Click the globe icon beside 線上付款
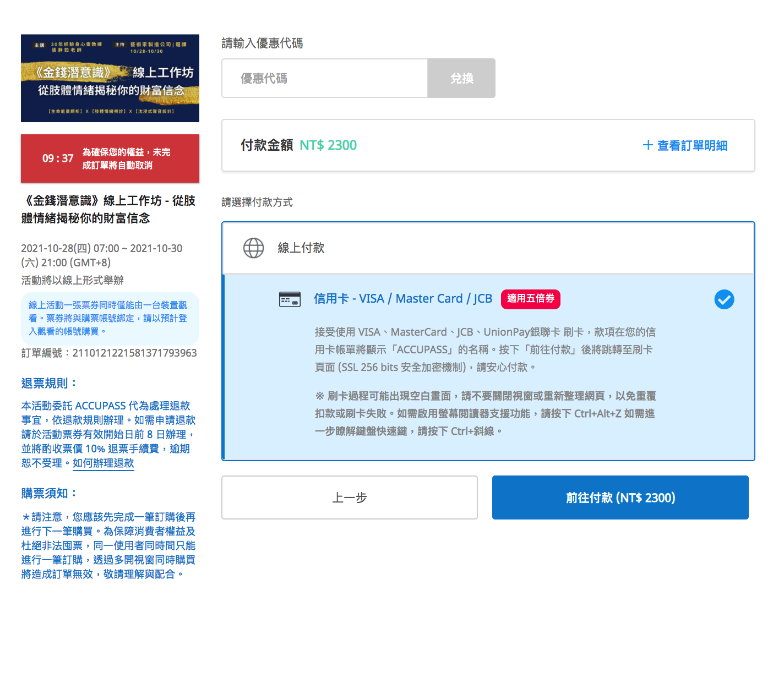This screenshot has width=784, height=689. (x=253, y=248)
